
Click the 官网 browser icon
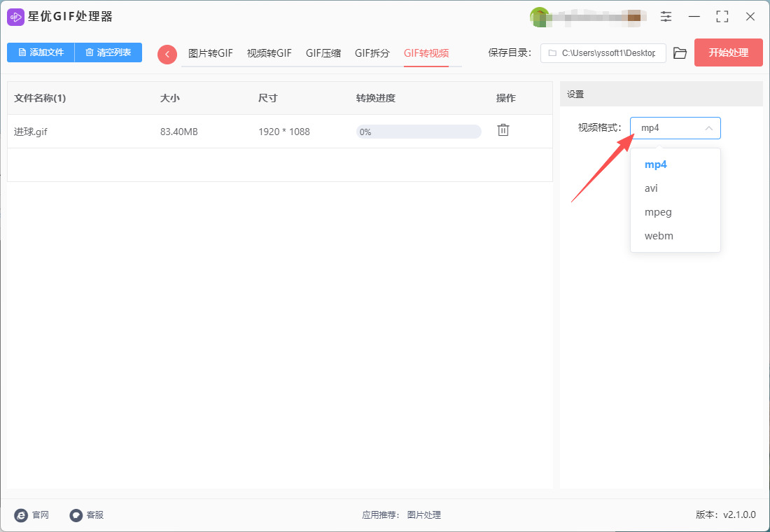[21, 514]
